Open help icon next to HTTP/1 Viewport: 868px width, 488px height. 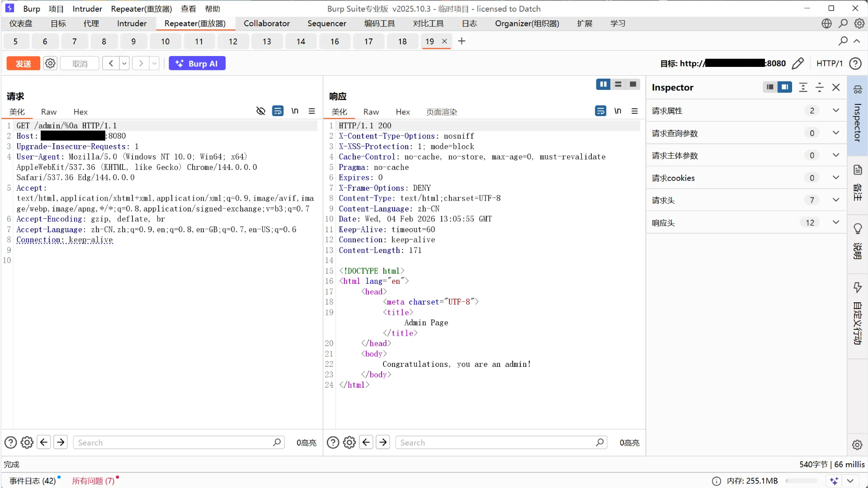click(x=855, y=63)
